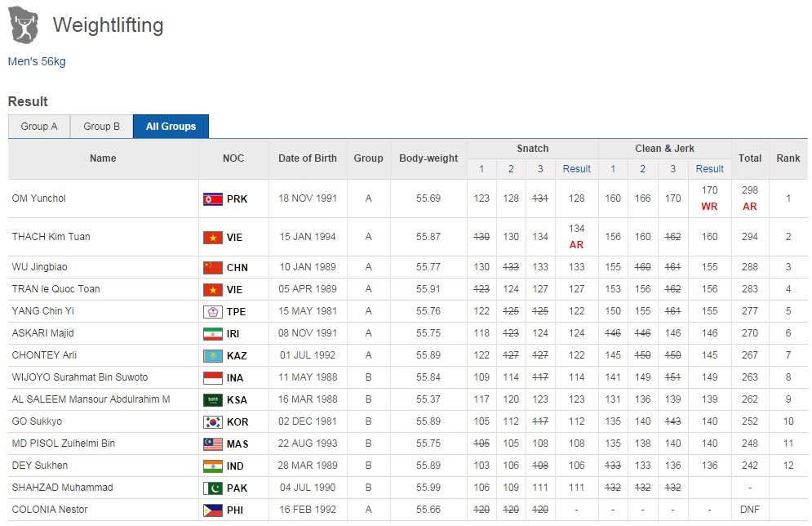Image resolution: width=812 pixels, height=526 pixels.
Task: Click the Indonesia flag next to INA
Action: (x=212, y=378)
